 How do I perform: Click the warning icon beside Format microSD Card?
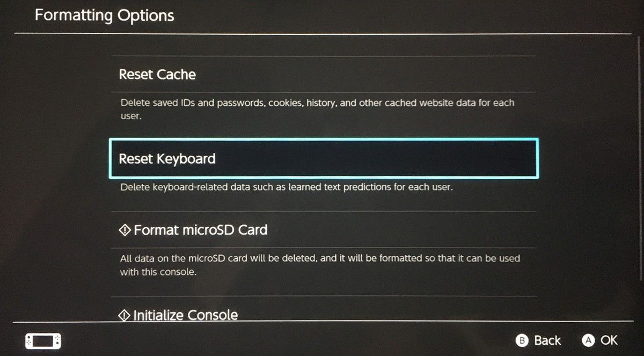125,230
